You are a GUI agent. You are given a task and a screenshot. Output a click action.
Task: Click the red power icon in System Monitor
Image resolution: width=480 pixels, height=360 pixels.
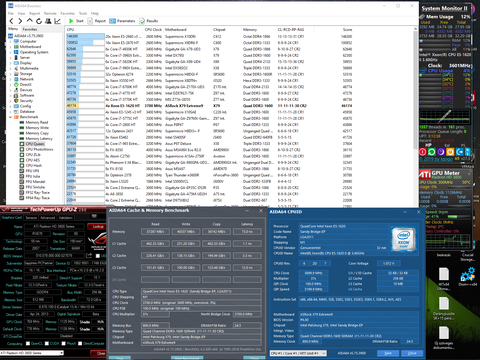(423, 152)
